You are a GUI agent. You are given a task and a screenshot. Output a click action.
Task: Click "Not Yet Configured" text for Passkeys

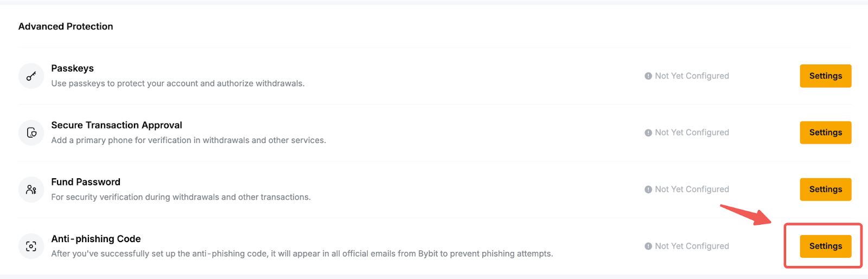pos(692,76)
